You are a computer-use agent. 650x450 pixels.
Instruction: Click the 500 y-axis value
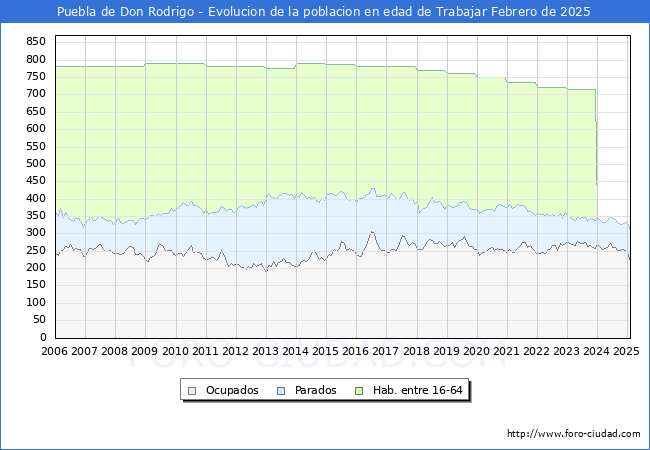point(36,163)
